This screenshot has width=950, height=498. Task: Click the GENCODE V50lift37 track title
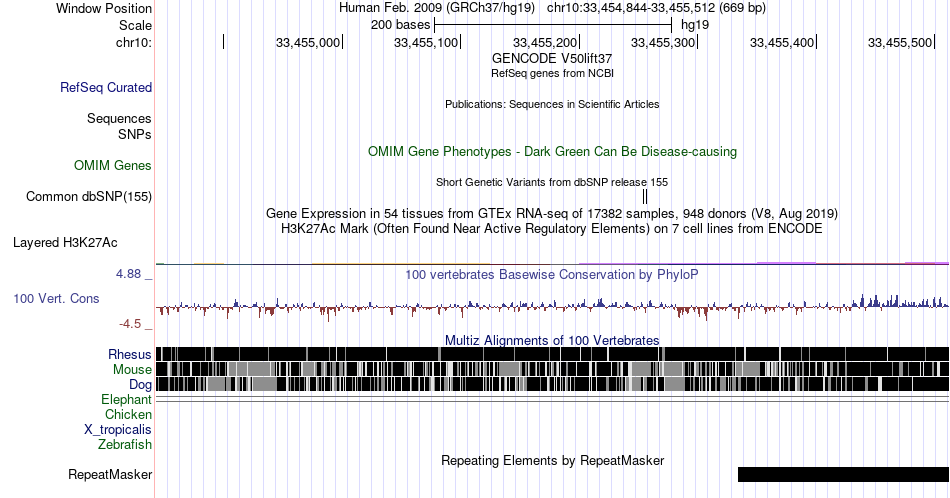point(552,59)
